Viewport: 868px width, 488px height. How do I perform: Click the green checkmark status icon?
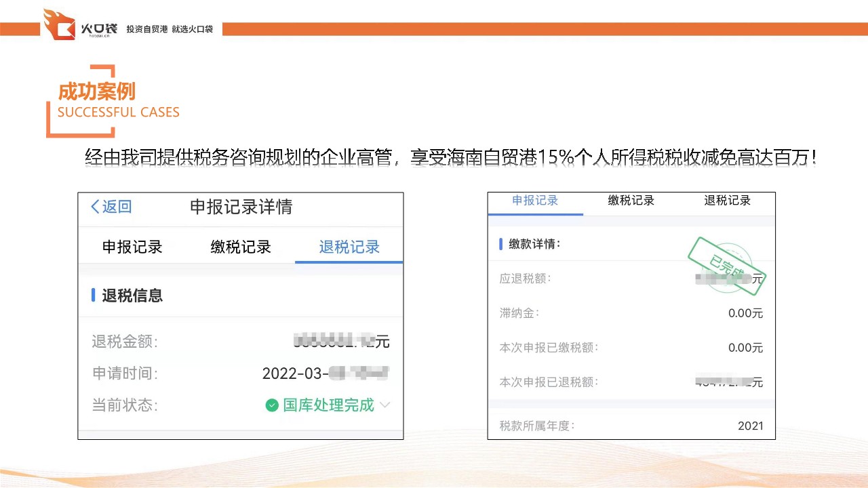click(x=272, y=405)
